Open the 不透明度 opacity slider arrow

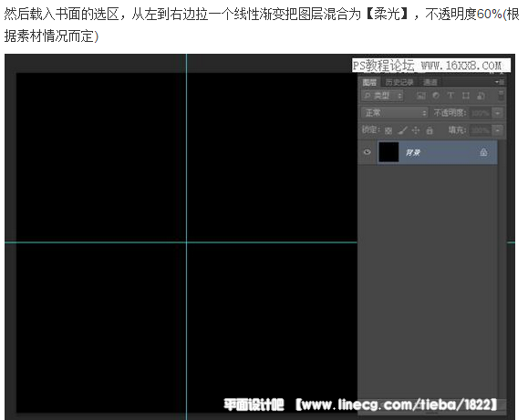[498, 113]
